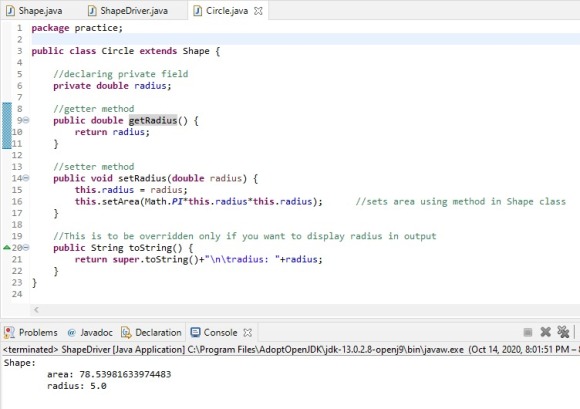The width and height of the screenshot is (580, 409).
Task: Open the Declaration view tab
Action: point(151,332)
